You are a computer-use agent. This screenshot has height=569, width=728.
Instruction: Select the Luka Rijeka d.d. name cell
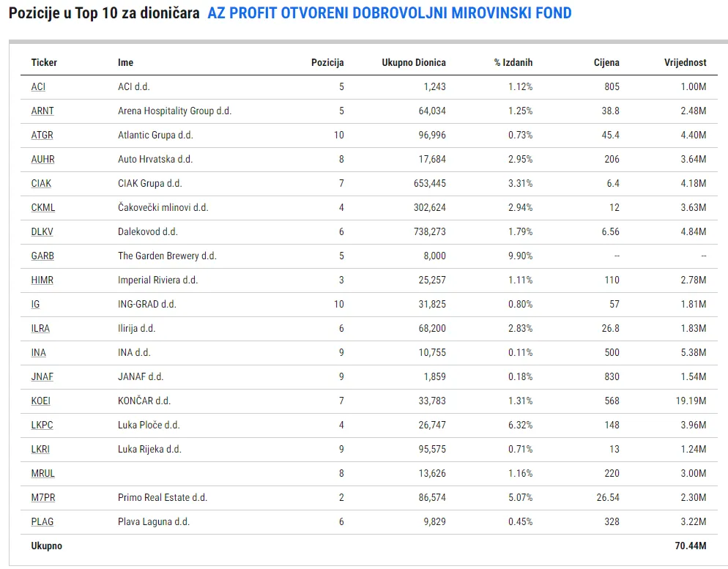click(x=149, y=449)
